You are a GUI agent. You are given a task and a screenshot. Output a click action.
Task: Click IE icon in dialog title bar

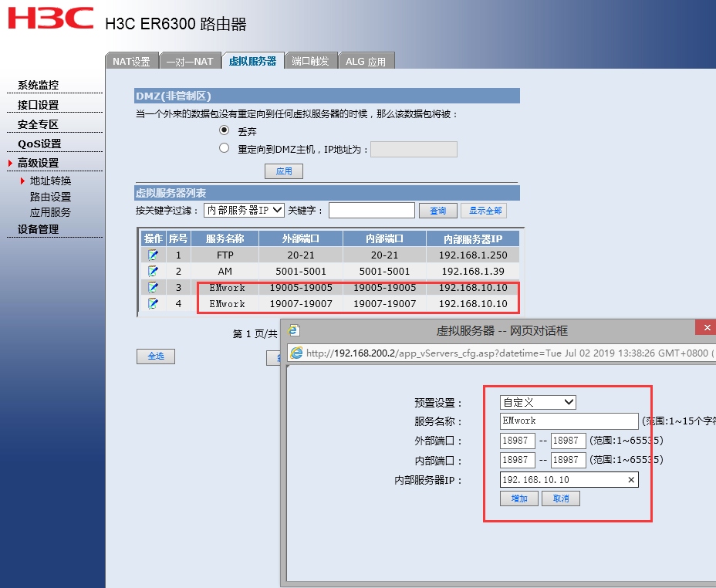tap(294, 330)
